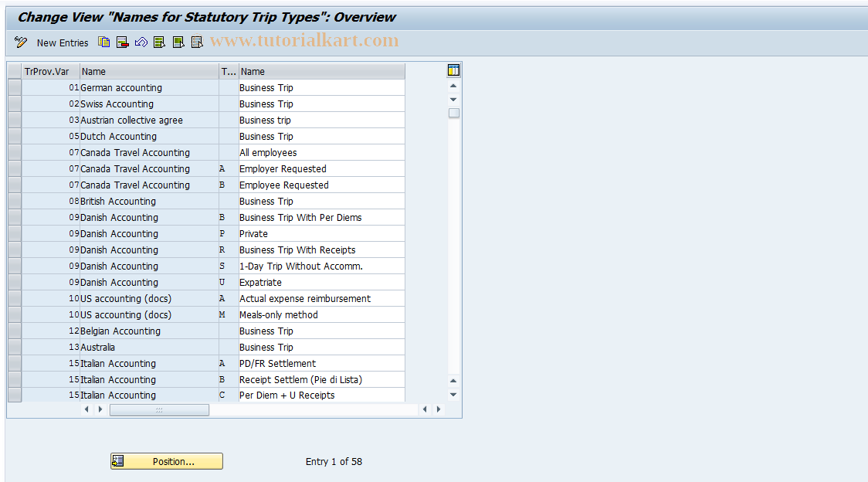Click Per Diem + U Receipts field
Image resolution: width=868 pixels, height=482 pixels.
(321, 395)
